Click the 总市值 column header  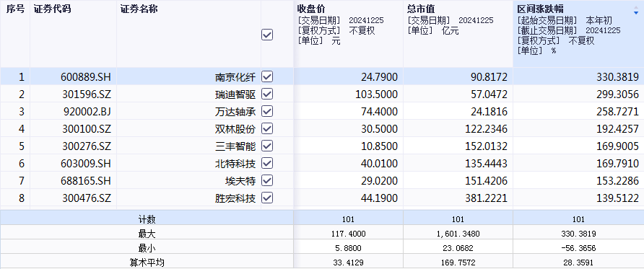pos(421,9)
